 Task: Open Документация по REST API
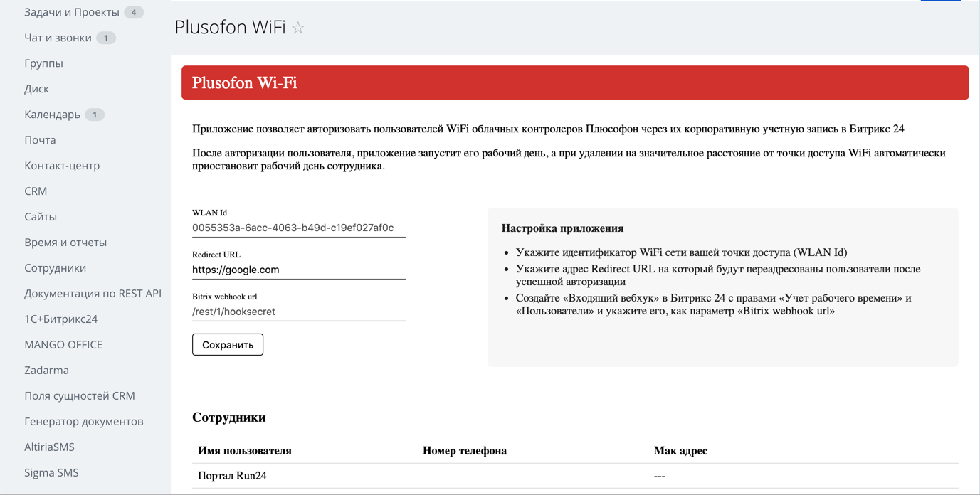point(93,294)
